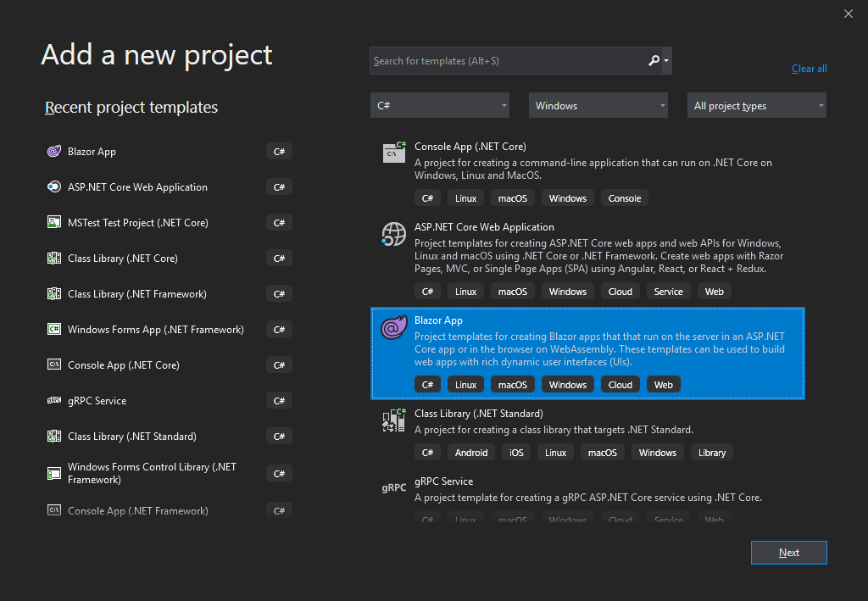Open the C# language filter dropdown
Viewport: 868px width, 601px height.
[440, 105]
